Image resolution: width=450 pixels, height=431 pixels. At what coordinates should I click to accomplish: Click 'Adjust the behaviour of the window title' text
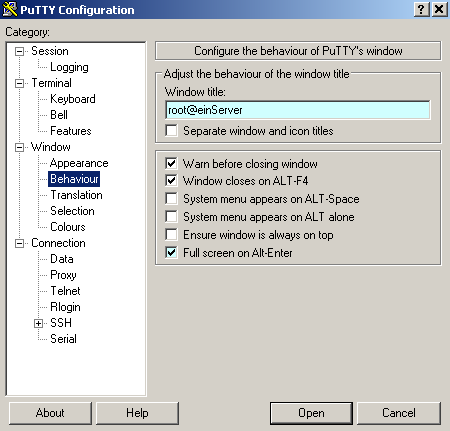[256, 74]
